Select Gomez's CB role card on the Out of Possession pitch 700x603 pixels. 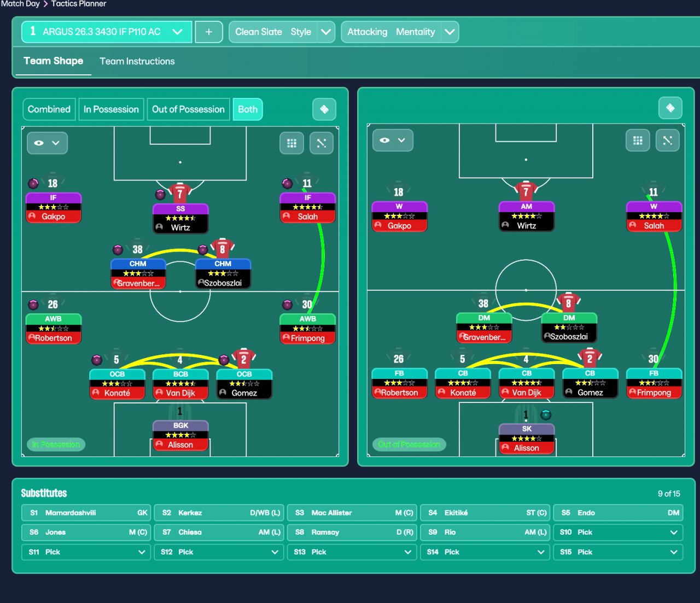point(590,383)
